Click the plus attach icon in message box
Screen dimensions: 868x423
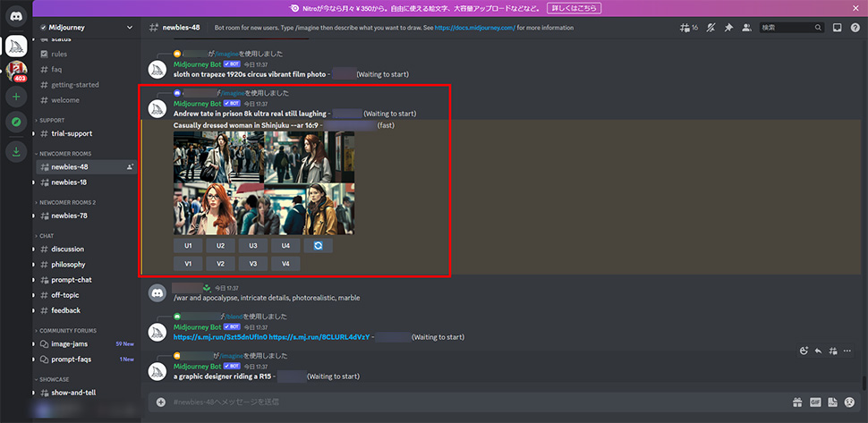point(161,402)
